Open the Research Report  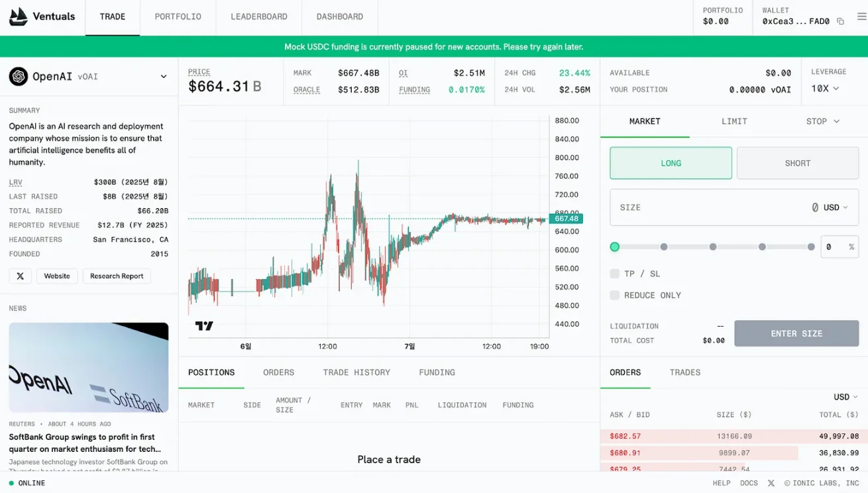click(x=117, y=276)
